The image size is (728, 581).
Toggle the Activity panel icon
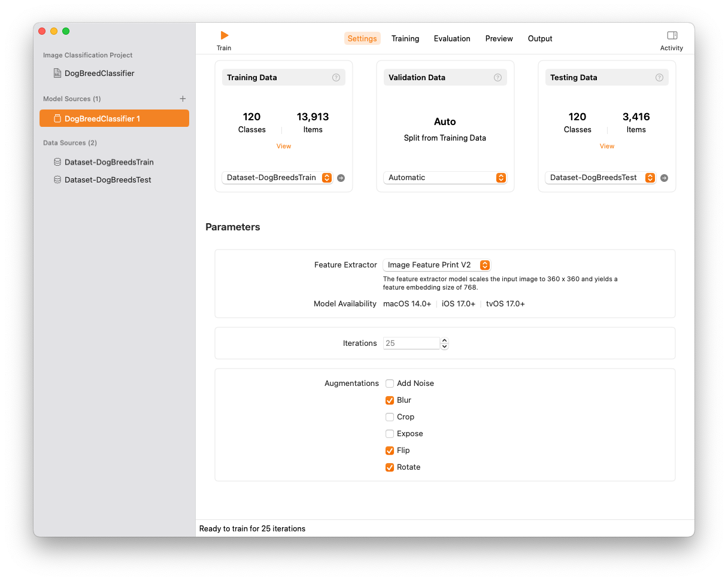click(672, 36)
